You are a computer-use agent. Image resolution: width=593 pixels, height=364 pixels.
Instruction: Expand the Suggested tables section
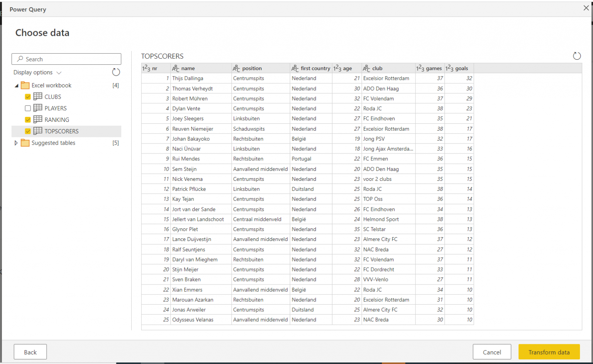click(16, 143)
